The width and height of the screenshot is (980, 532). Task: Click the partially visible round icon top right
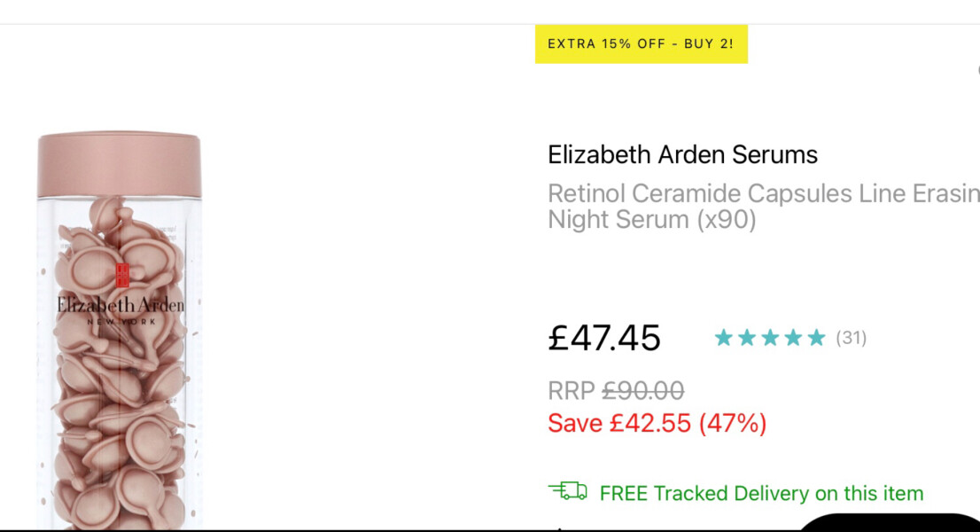[x=977, y=71]
